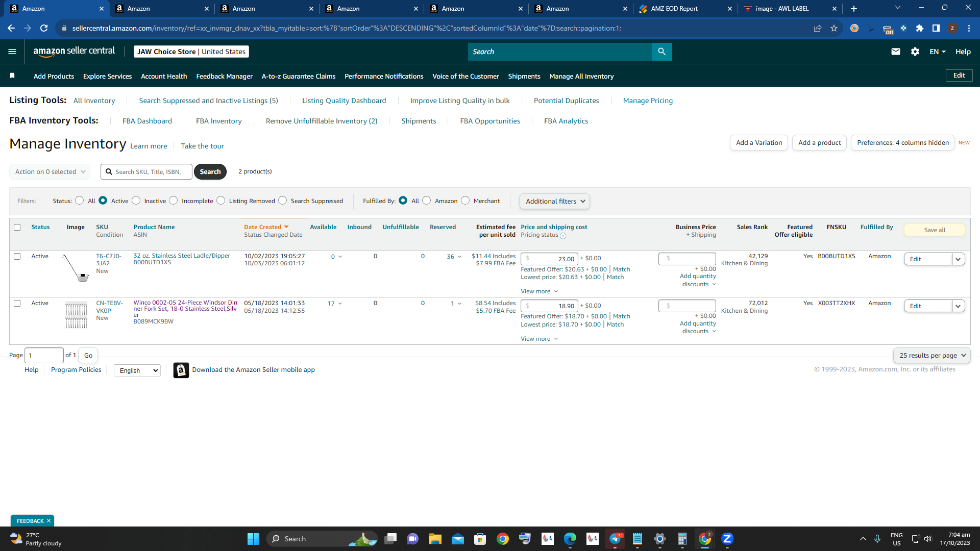
Task: Close the FEEDBACK tab with its X
Action: point(48,521)
